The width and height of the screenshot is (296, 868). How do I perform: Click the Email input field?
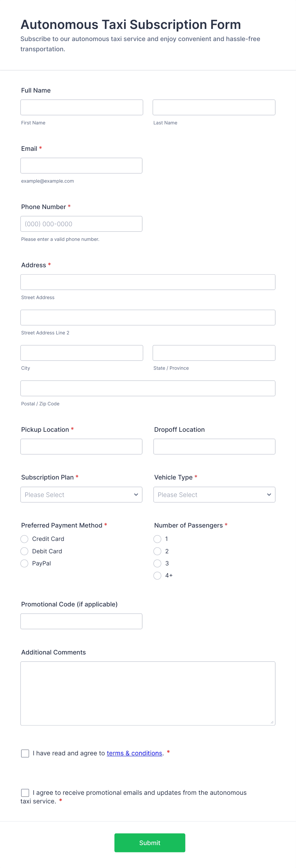pos(81,165)
